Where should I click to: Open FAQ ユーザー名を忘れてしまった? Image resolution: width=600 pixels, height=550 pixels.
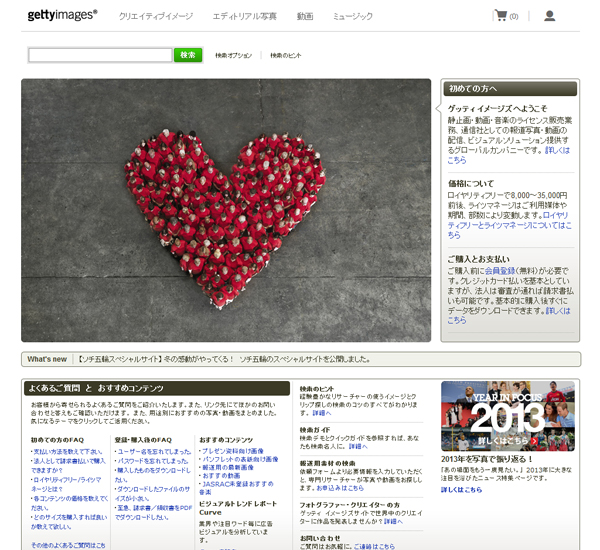(x=153, y=452)
